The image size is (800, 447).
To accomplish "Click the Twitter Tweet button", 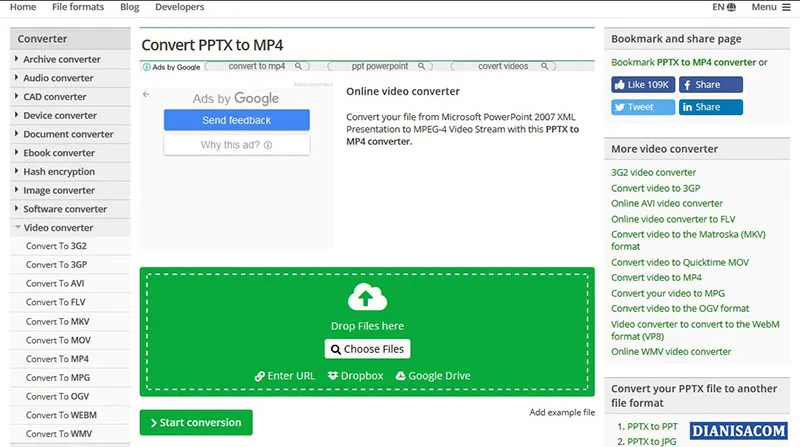I will point(642,107).
